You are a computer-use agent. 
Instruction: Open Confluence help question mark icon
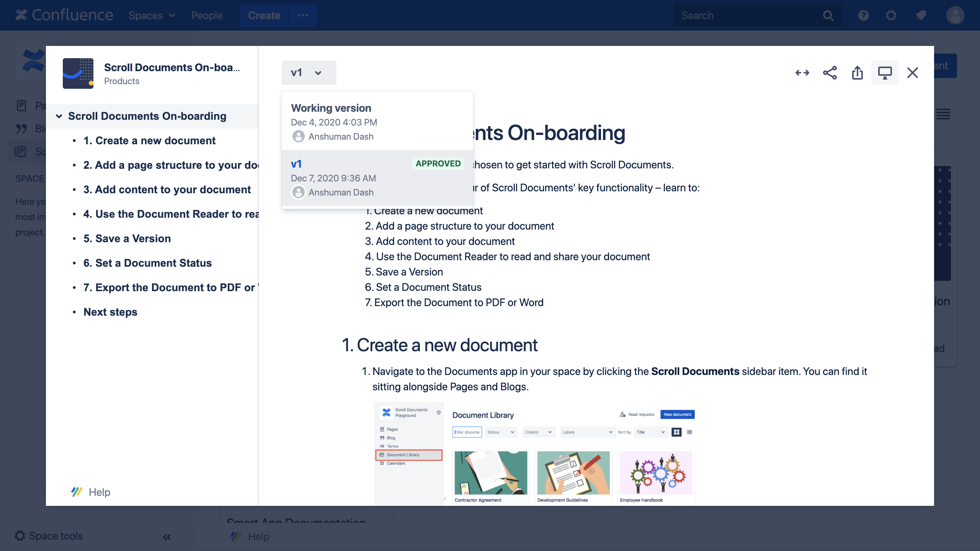pyautogui.click(x=863, y=16)
